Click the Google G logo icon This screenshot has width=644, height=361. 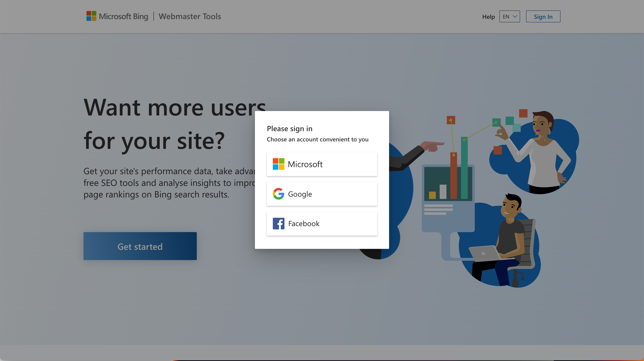click(x=278, y=194)
